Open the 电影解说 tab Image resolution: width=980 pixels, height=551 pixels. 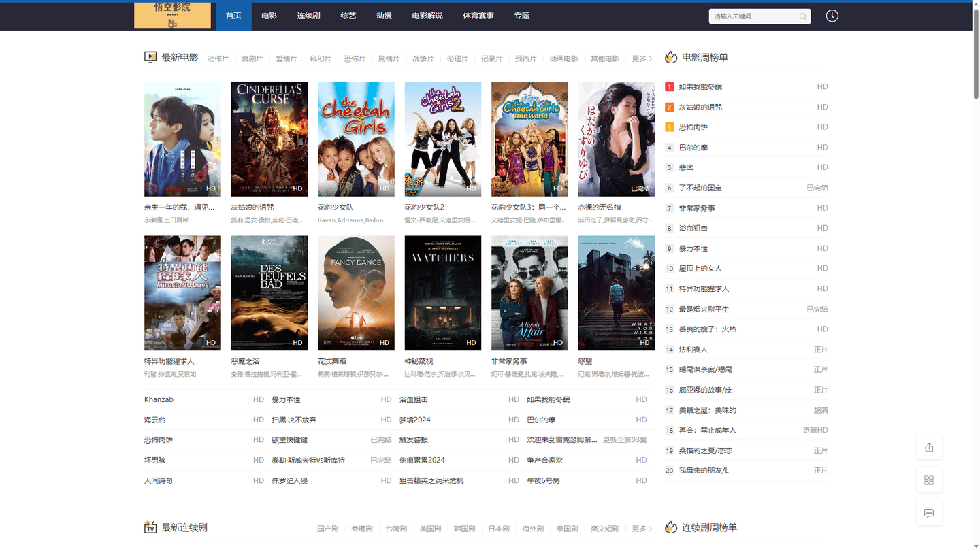[x=427, y=16]
